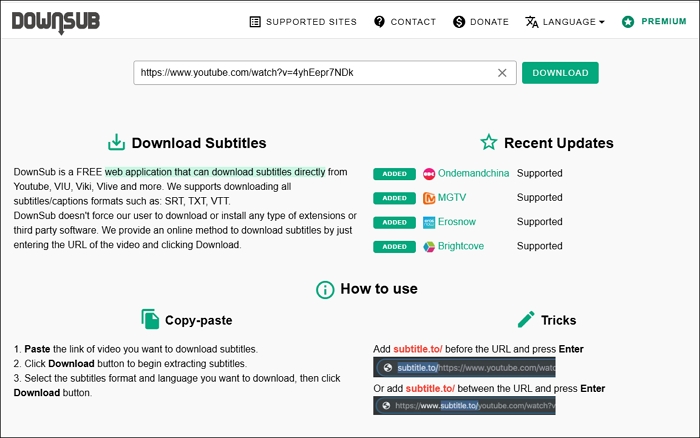
Task: Click the ADDED badge next to Brightcove
Action: (394, 246)
